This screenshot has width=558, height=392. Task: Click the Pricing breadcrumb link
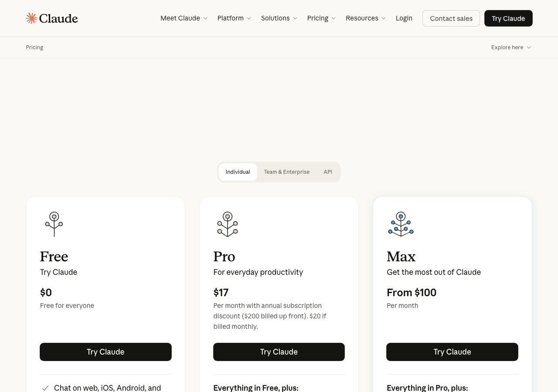[34, 47]
